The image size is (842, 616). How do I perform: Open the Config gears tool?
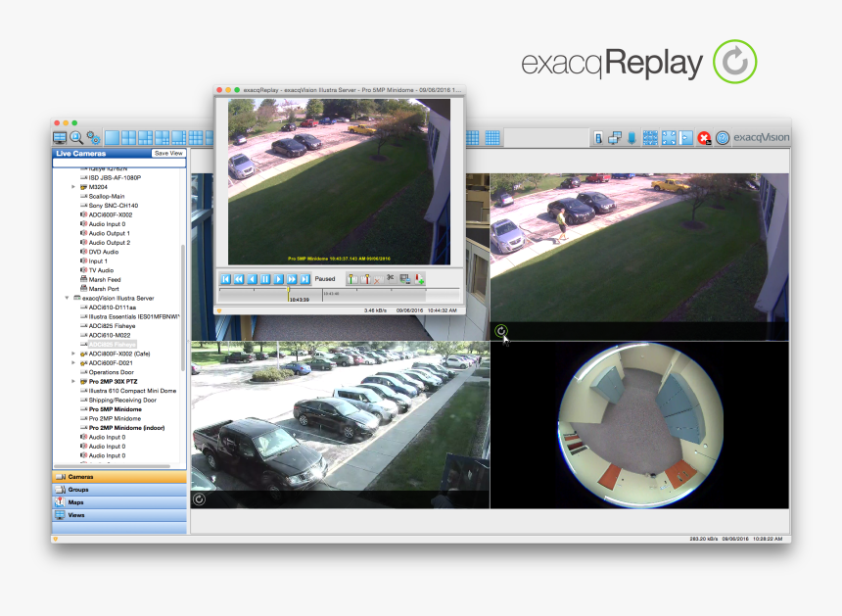(93, 138)
